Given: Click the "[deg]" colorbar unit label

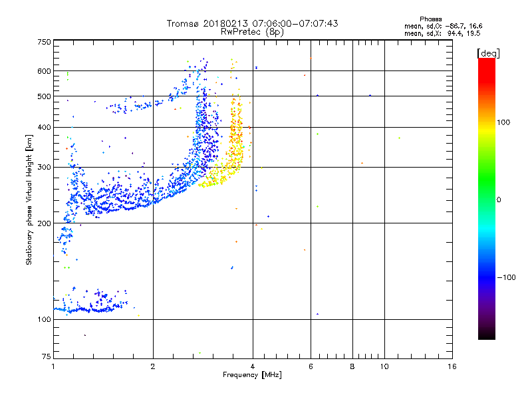Looking at the screenshot, I should 488,53.
